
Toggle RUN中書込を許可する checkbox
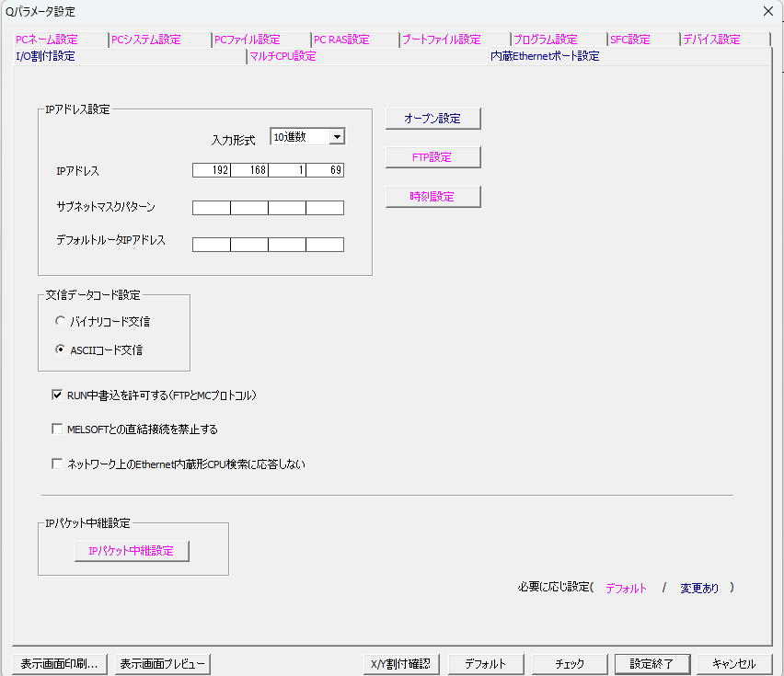pyautogui.click(x=57, y=395)
